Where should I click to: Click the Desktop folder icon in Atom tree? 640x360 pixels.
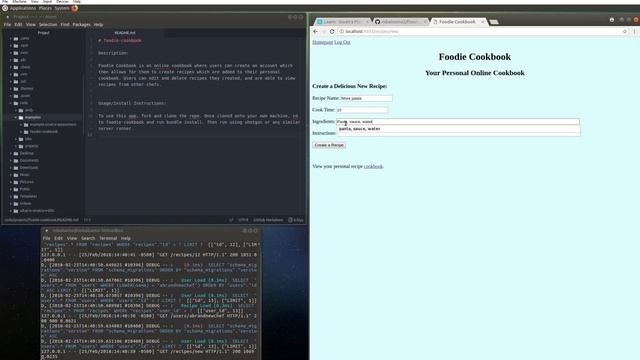[x=16, y=153]
